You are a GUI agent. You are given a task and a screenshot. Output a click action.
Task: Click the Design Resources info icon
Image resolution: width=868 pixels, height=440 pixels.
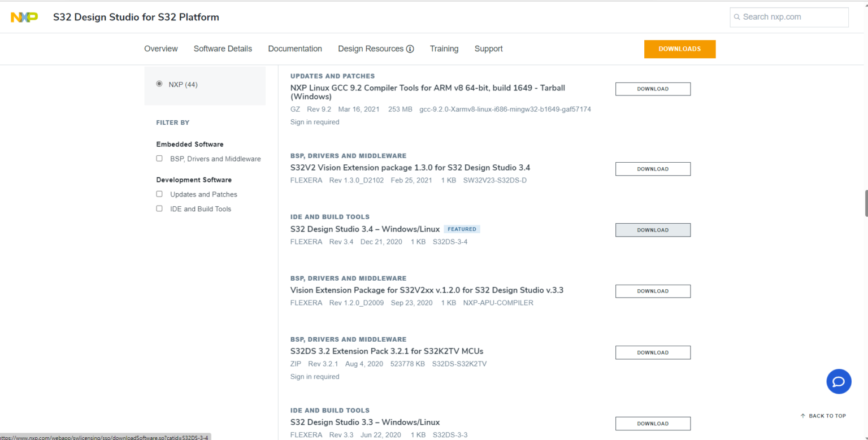410,49
